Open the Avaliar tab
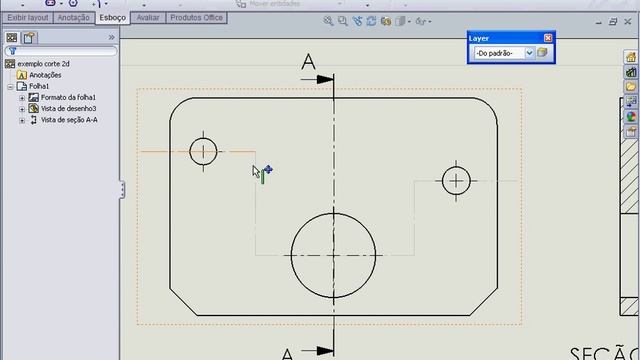The image size is (640, 360). 148,18
